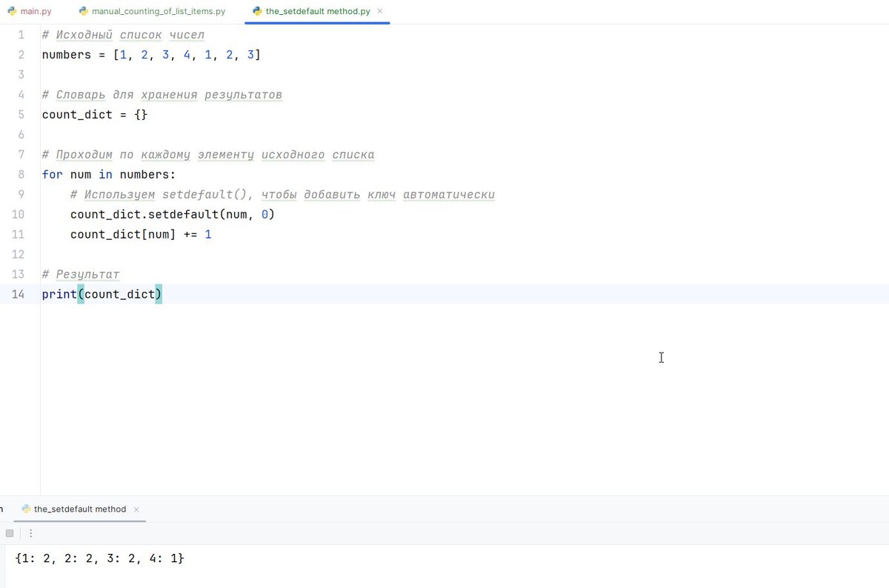Click the gray stop square icon in run panel

9,532
